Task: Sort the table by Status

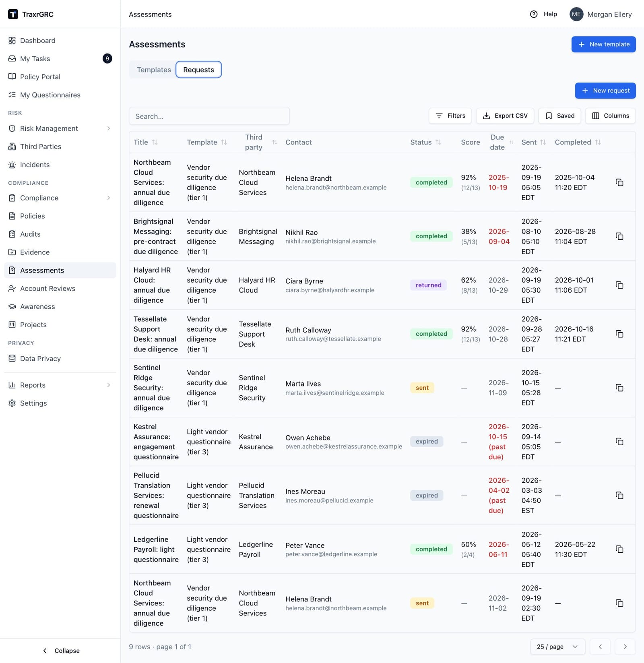Action: (x=438, y=142)
